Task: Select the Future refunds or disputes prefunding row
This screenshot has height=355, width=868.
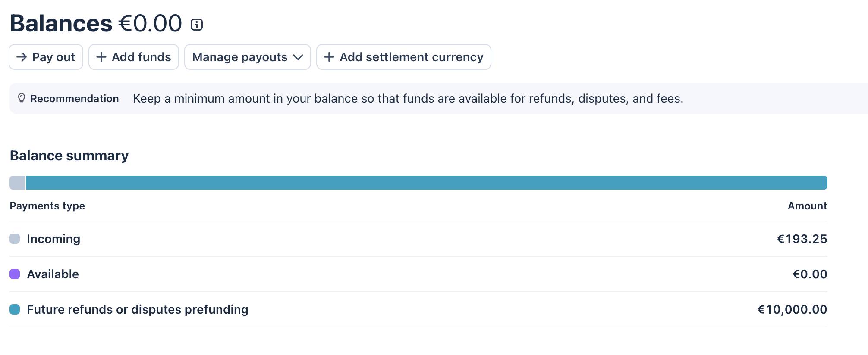Action: [138, 309]
